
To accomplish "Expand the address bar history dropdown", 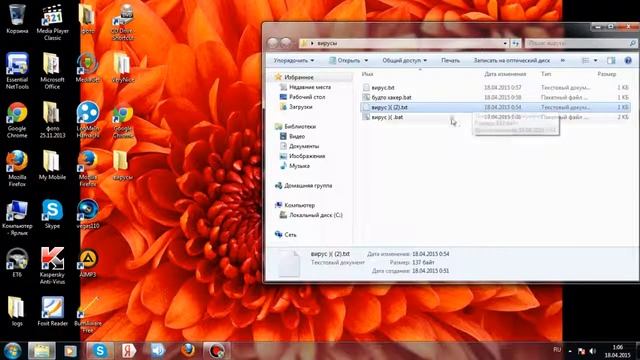I will click(x=505, y=43).
